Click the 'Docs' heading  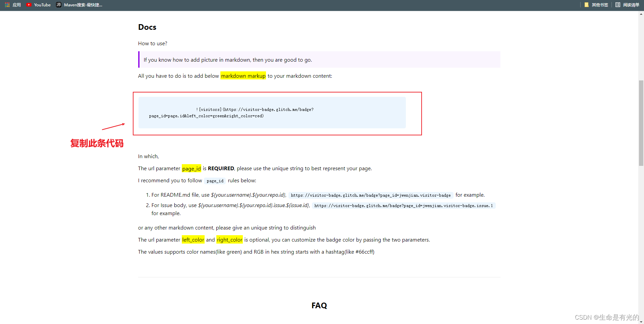[147, 27]
